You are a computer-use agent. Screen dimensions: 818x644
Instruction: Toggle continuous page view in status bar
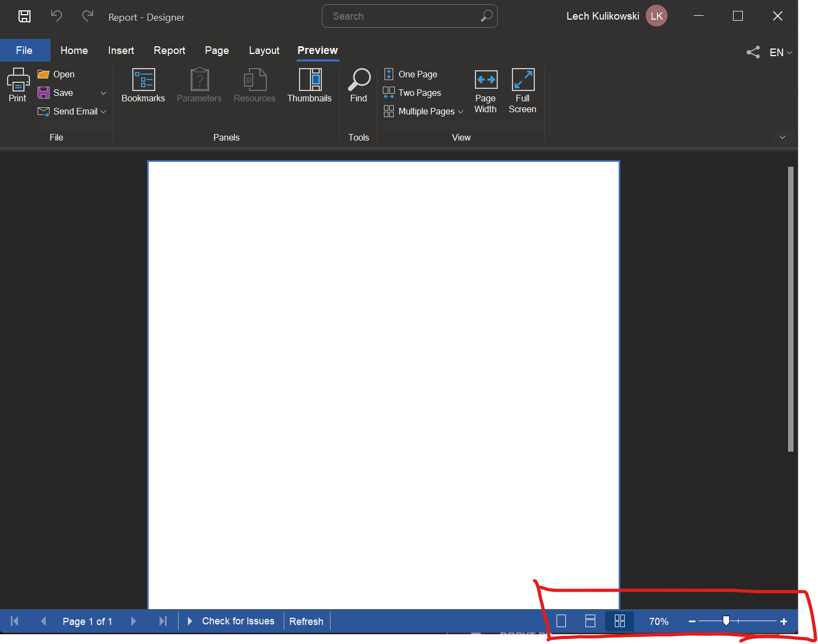click(x=590, y=621)
